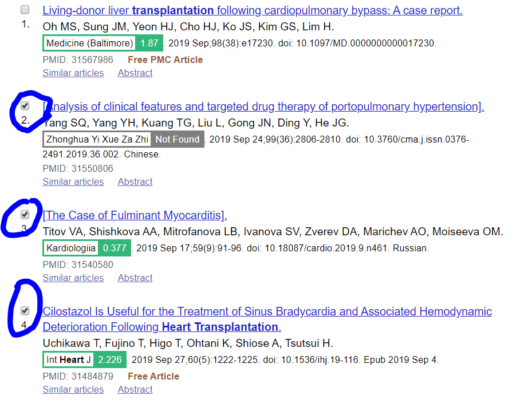Uncheck the portopulmonary hypertension article checkbox
The height and width of the screenshot is (403, 532).
coord(25,106)
